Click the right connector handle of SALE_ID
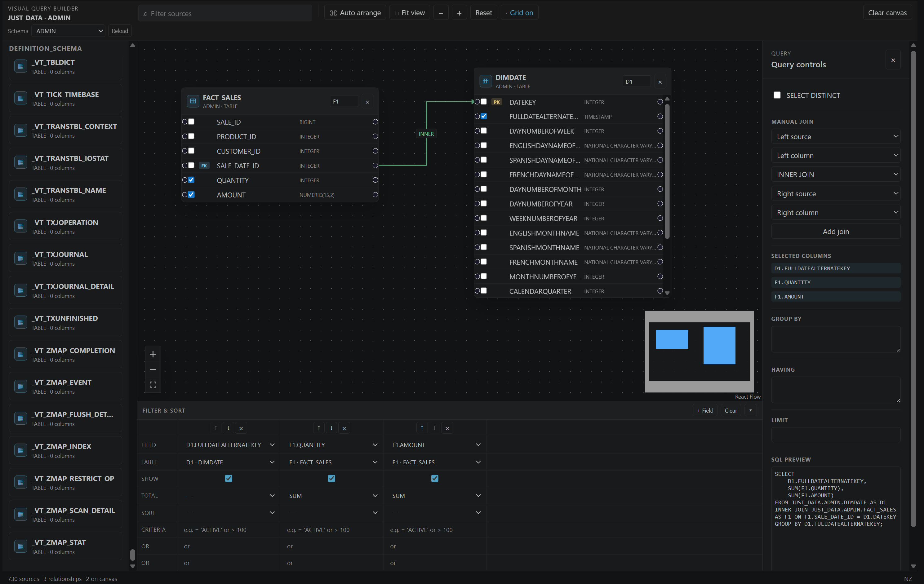 click(x=375, y=122)
